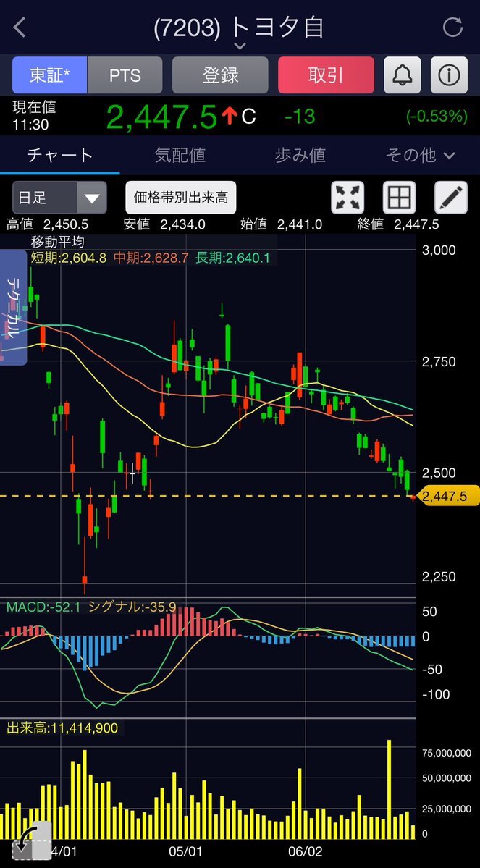Show 価格帯別出来高 volume by price
The height and width of the screenshot is (868, 480).
point(181,198)
